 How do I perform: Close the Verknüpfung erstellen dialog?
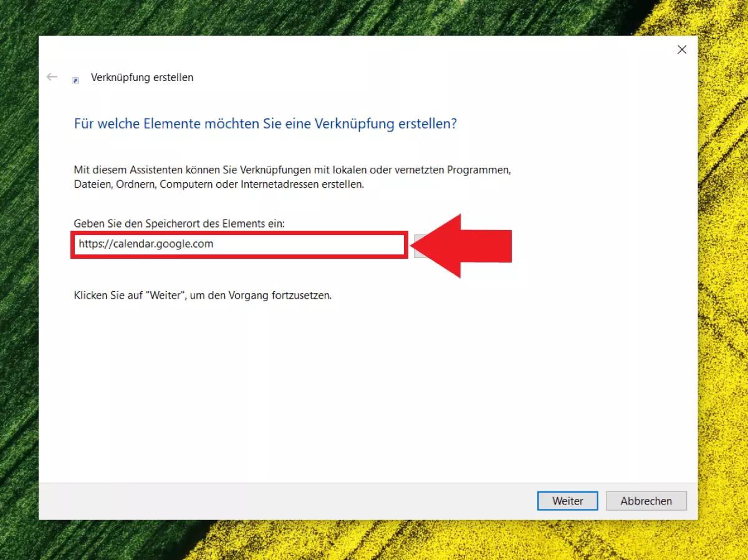[682, 50]
